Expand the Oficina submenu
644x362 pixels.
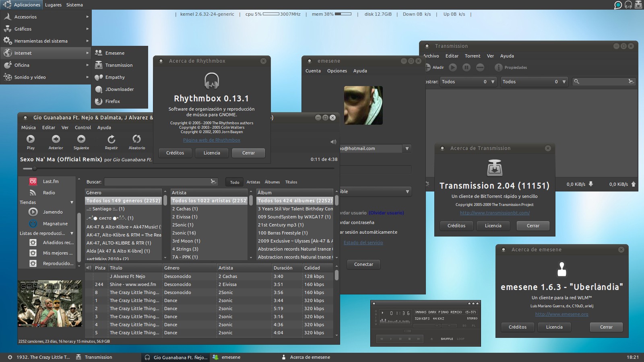click(x=46, y=65)
